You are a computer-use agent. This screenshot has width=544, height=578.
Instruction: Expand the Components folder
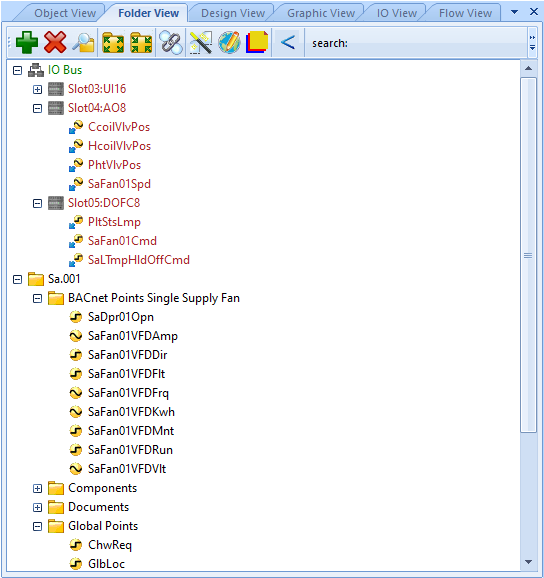coord(37,488)
